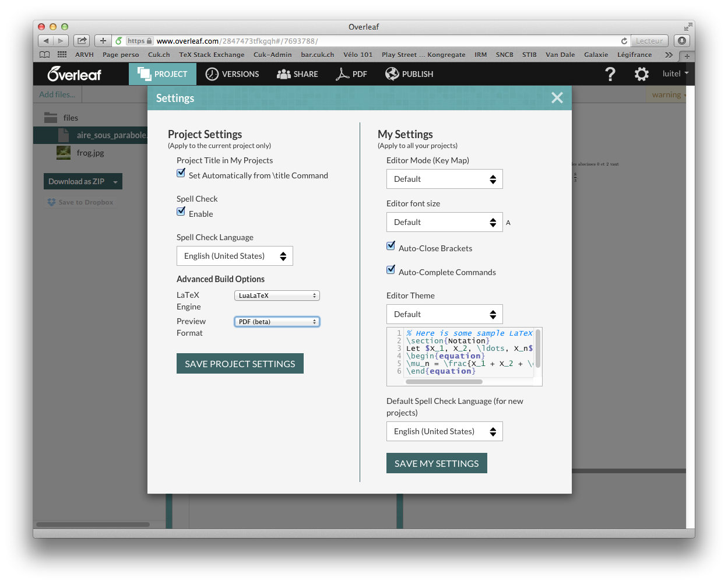Open Vélo 101 bookmark
728x584 pixels.
(358, 55)
